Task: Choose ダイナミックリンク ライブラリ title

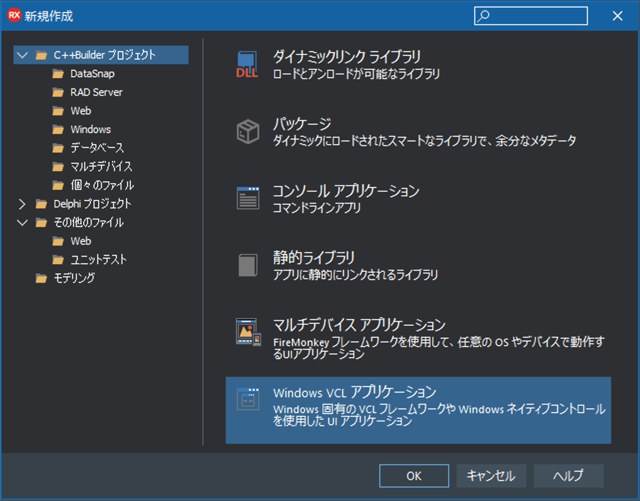Action: tap(347, 57)
